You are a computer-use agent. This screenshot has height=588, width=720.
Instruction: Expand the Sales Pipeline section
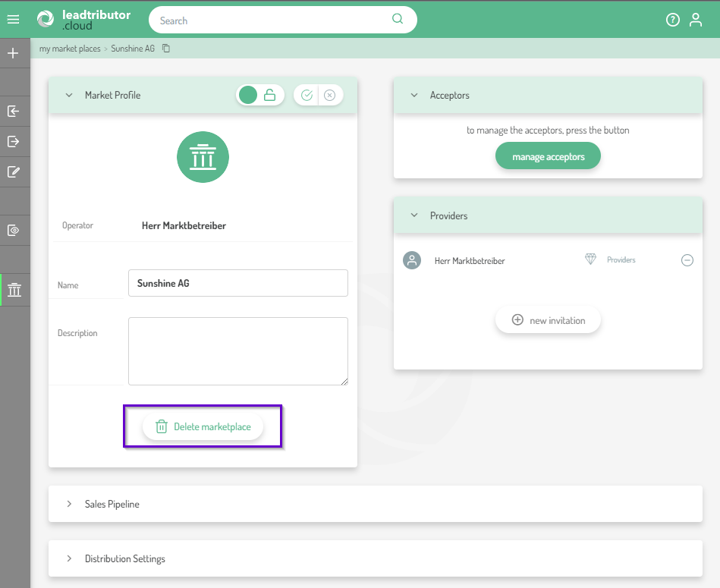(69, 504)
